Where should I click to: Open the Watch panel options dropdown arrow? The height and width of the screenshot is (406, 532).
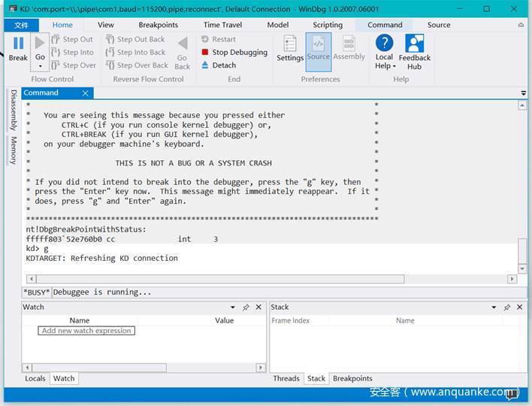(x=233, y=308)
